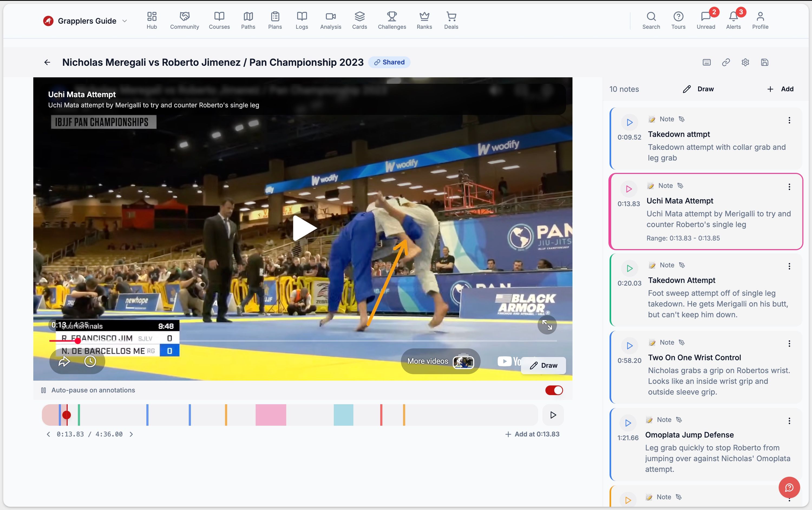Open the Ranks crown icon

pos(424,21)
